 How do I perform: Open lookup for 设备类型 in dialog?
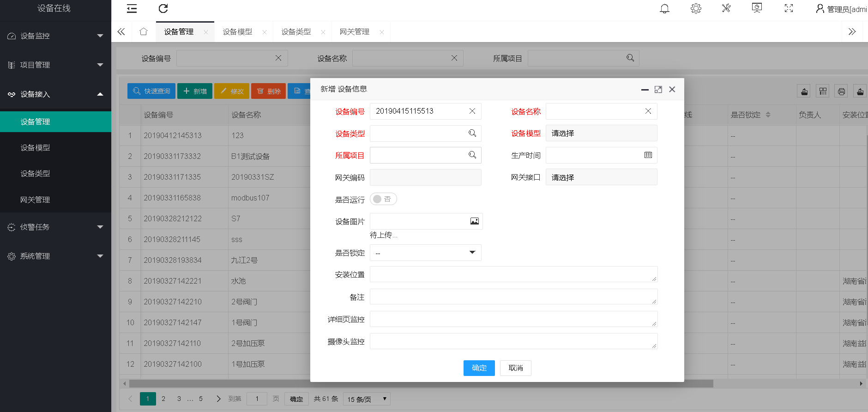click(472, 133)
